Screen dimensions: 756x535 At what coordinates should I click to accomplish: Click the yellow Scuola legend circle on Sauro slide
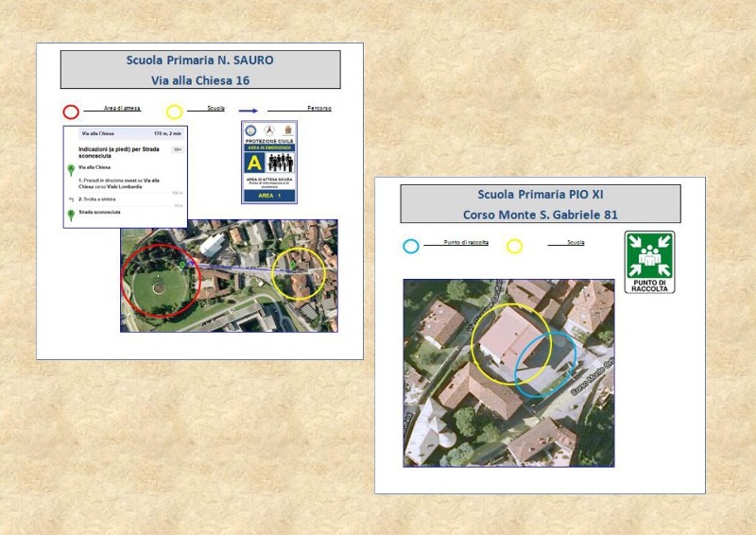pyautogui.click(x=175, y=112)
